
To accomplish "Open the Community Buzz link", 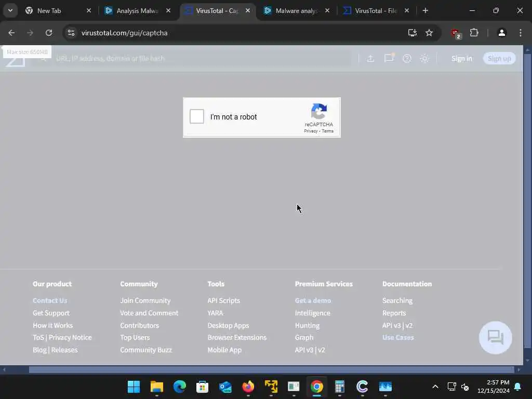I will point(146,350).
